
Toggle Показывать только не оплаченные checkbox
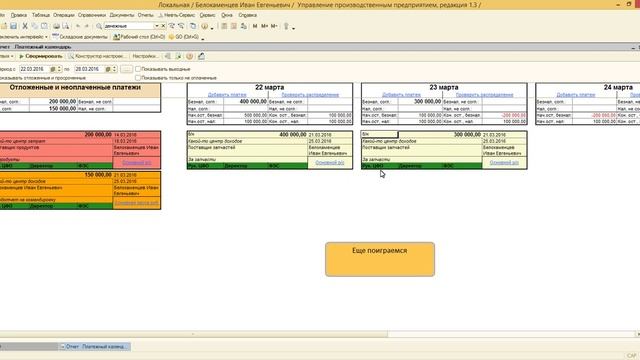point(138,78)
